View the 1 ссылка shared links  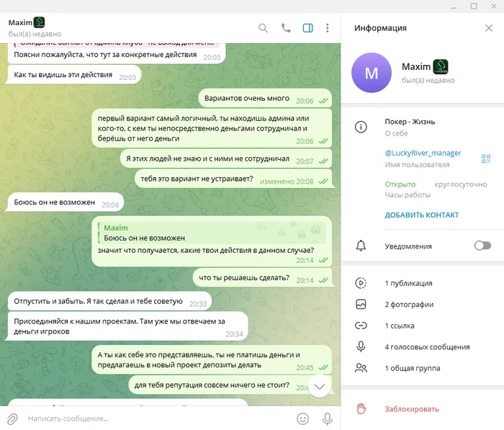[423, 326]
